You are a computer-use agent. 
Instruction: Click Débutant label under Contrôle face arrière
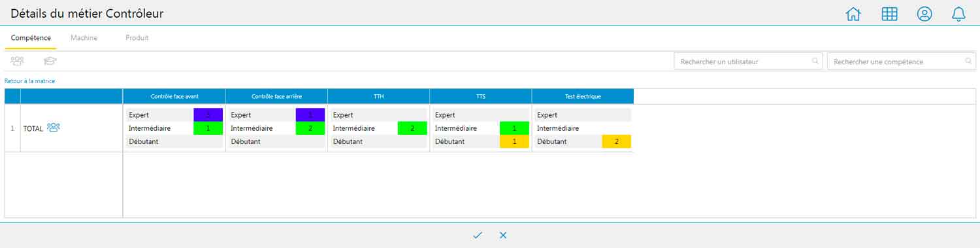pyautogui.click(x=246, y=141)
